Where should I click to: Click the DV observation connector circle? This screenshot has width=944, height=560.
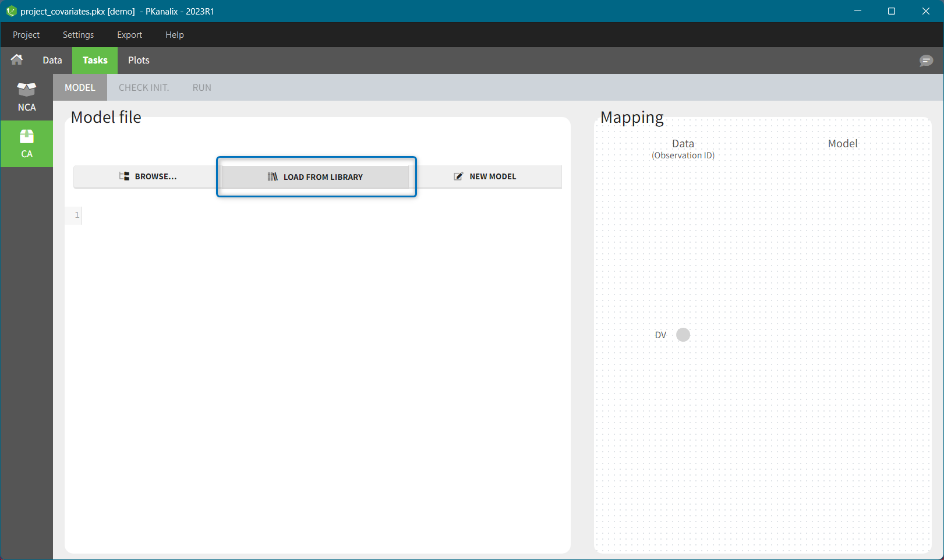coord(683,335)
